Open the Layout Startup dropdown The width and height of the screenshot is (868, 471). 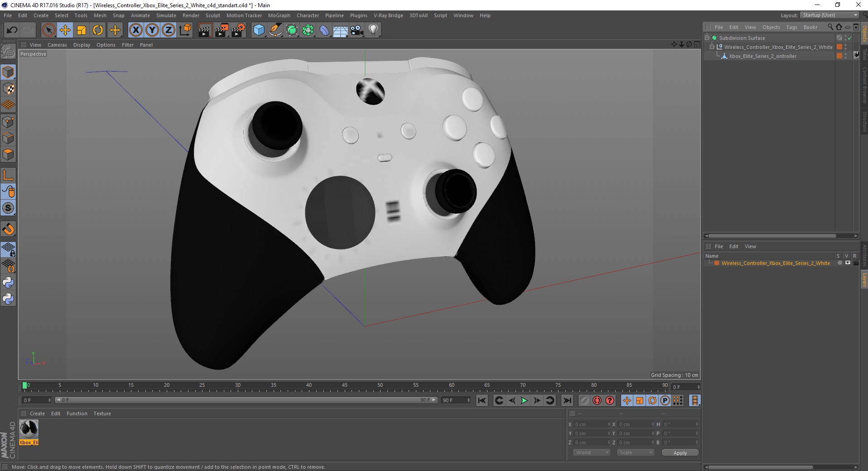(x=829, y=15)
